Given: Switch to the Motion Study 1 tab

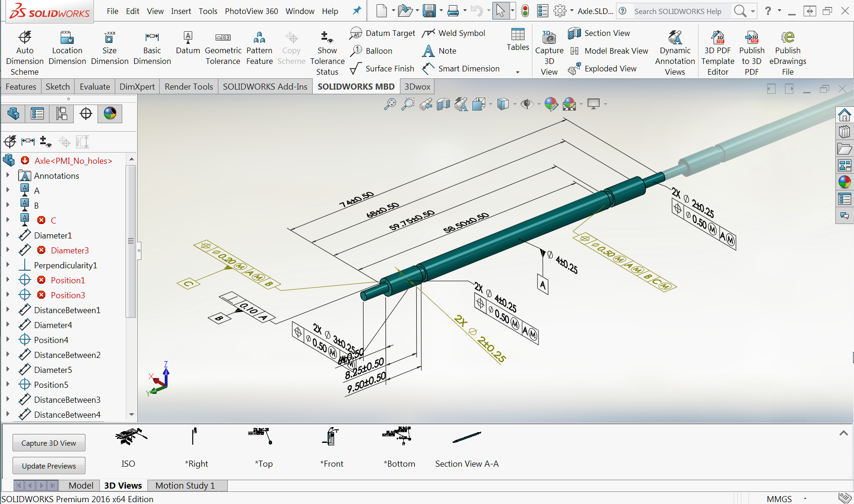Looking at the screenshot, I should click(184, 485).
